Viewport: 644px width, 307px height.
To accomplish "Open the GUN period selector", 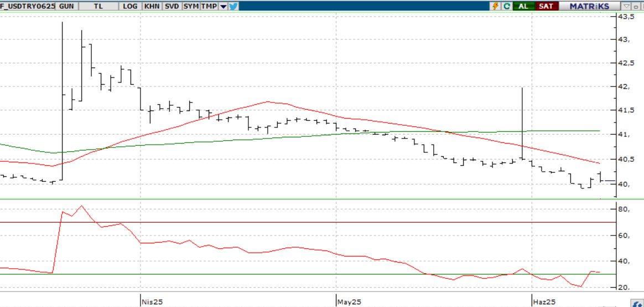I will pos(67,6).
